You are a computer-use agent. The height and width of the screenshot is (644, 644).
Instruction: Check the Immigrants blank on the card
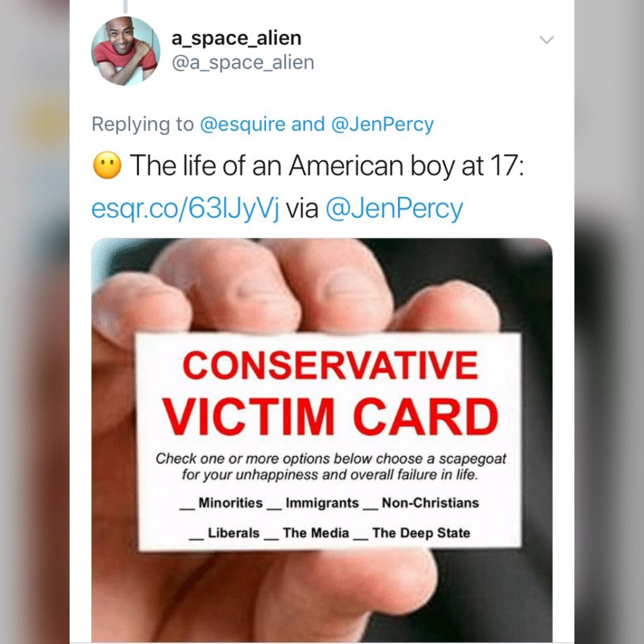(275, 506)
